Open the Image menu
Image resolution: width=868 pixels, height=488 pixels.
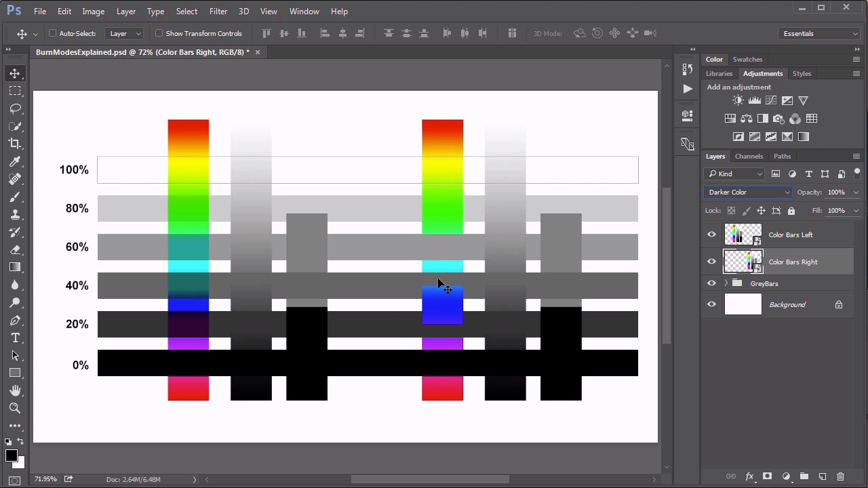pos(93,12)
